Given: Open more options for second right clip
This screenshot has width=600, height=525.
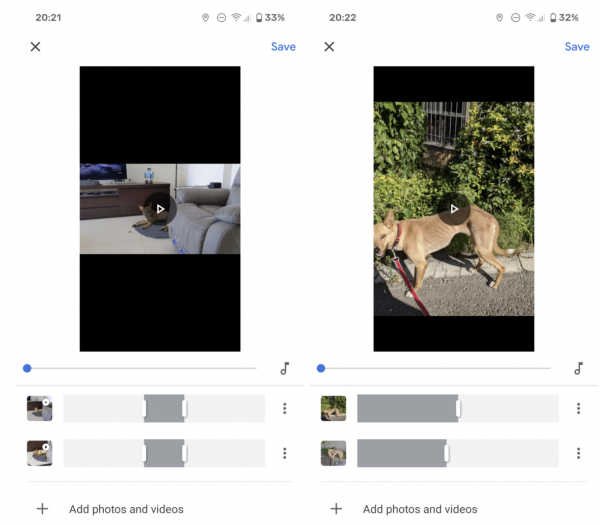Looking at the screenshot, I should click(x=578, y=453).
